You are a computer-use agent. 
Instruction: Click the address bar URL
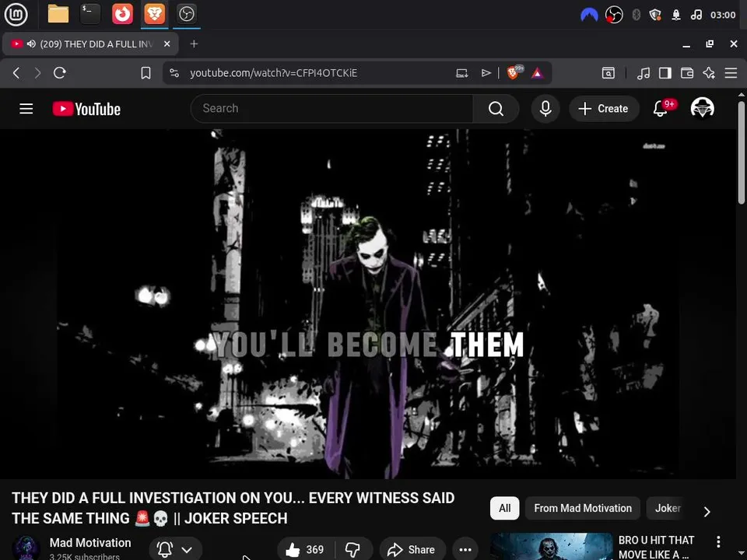[x=273, y=73]
